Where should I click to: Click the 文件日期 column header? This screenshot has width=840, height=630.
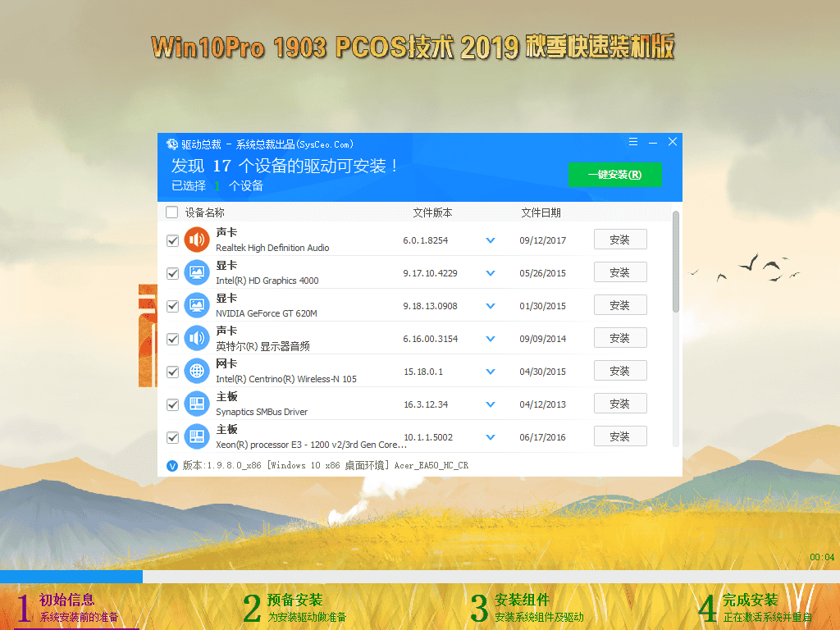point(541,212)
